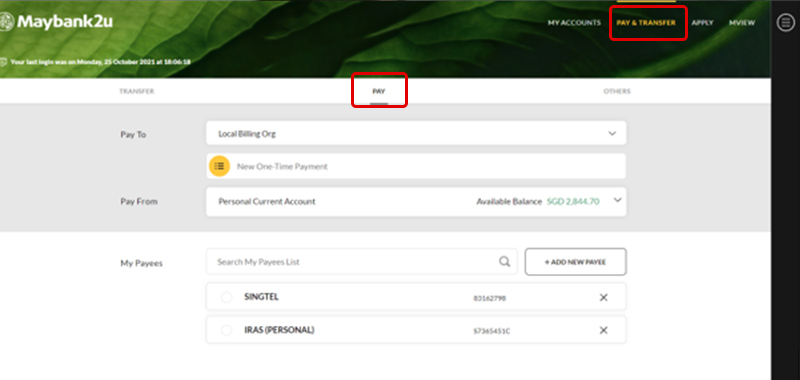Expand the Pay To dropdown chevron
Image resolution: width=800 pixels, height=380 pixels.
click(612, 134)
